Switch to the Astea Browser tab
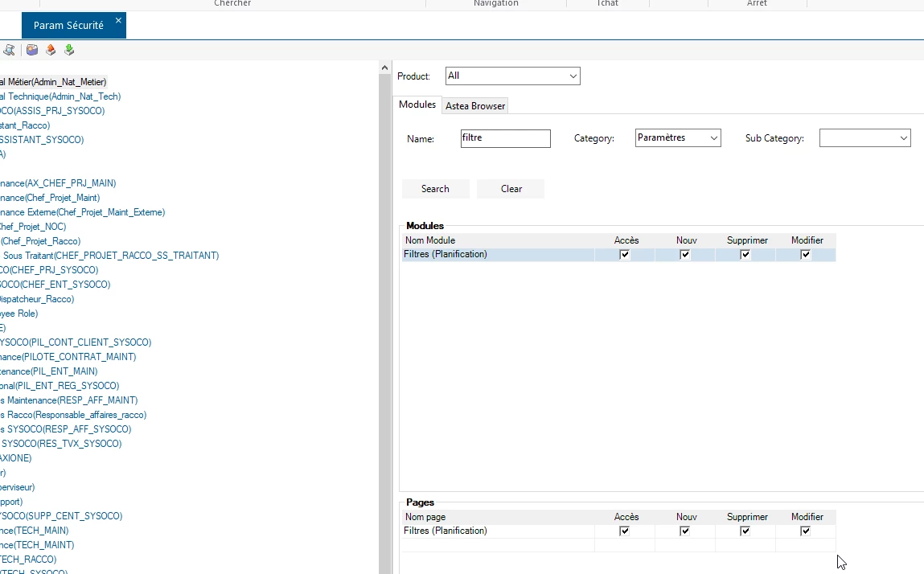The image size is (924, 574). click(x=475, y=106)
